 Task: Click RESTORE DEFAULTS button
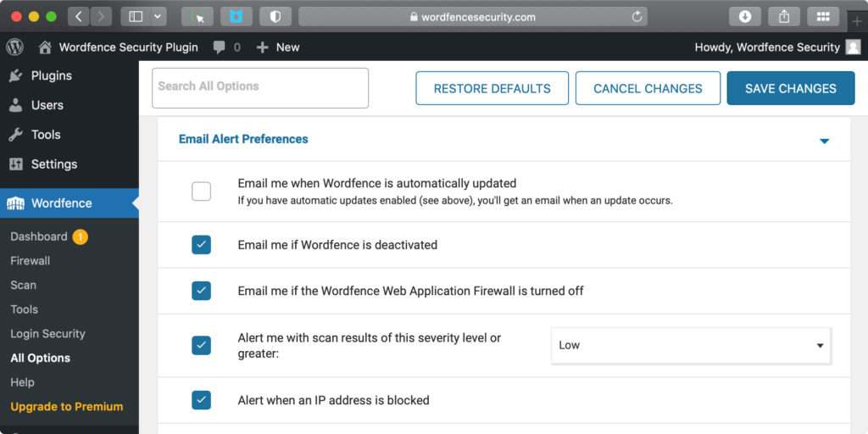[x=492, y=88]
